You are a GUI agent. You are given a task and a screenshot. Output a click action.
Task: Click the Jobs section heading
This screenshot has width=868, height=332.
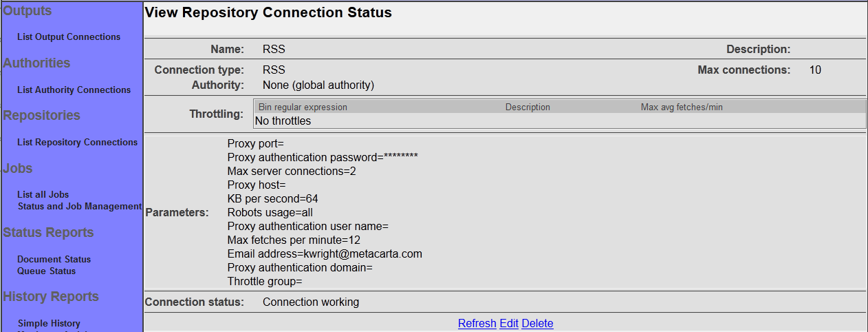tap(18, 169)
